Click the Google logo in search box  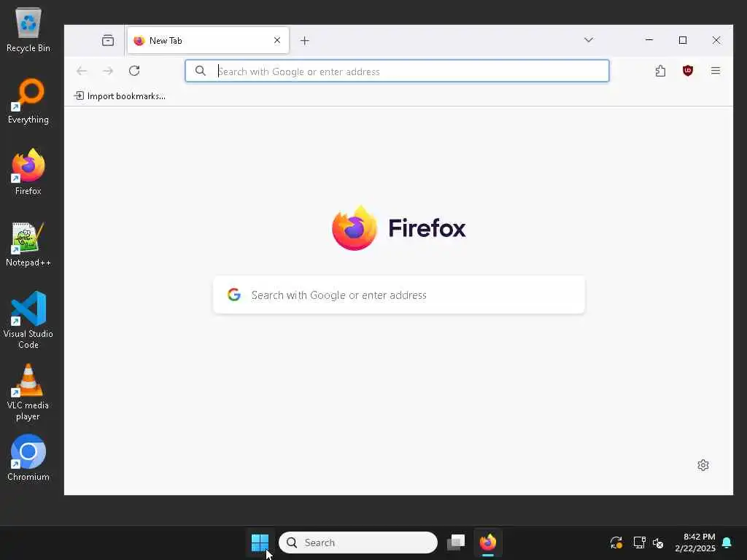[234, 295]
